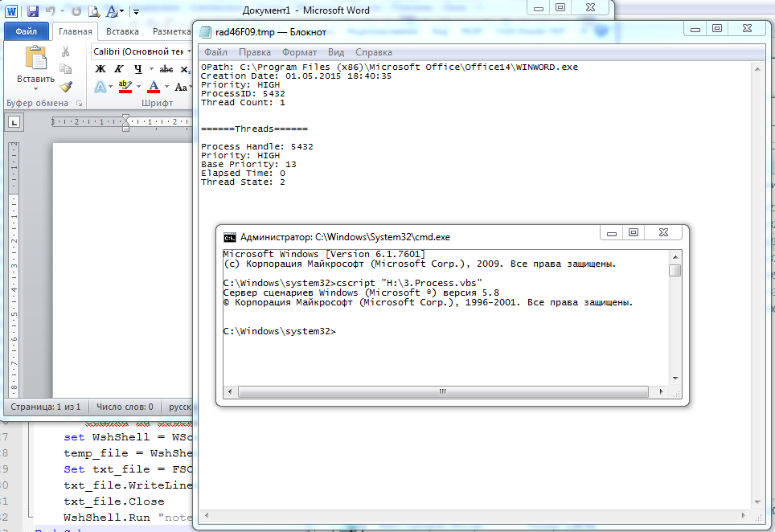The image size is (775, 532).
Task: Click the Quick Styles icon in Word title bar
Action: click(113, 11)
